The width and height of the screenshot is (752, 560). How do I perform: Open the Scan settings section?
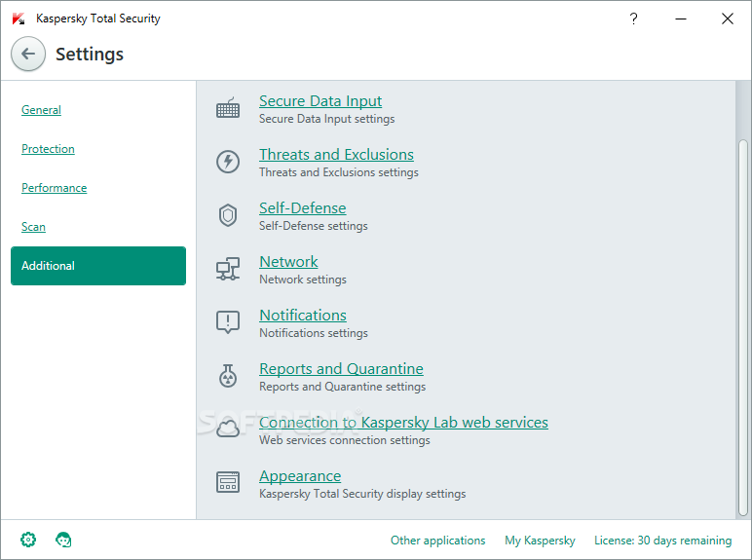click(33, 226)
